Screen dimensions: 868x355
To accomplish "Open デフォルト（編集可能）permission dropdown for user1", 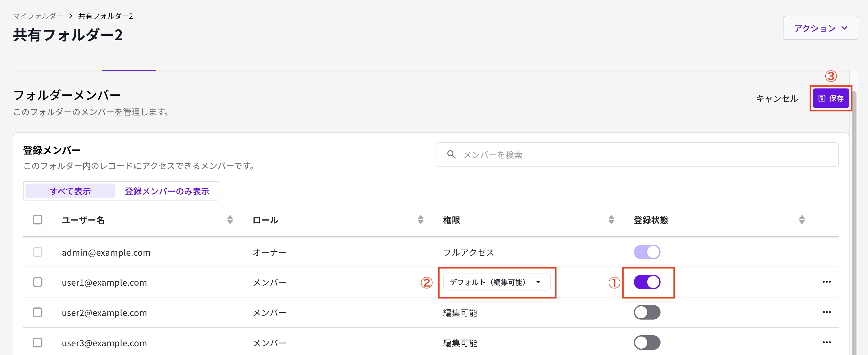I will pyautogui.click(x=496, y=282).
